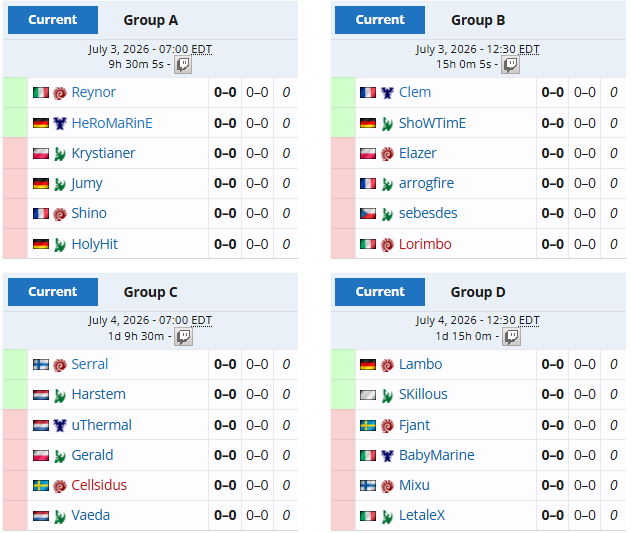Open the Current dropdown for Group C
The width and height of the screenshot is (631, 533).
pos(53,292)
